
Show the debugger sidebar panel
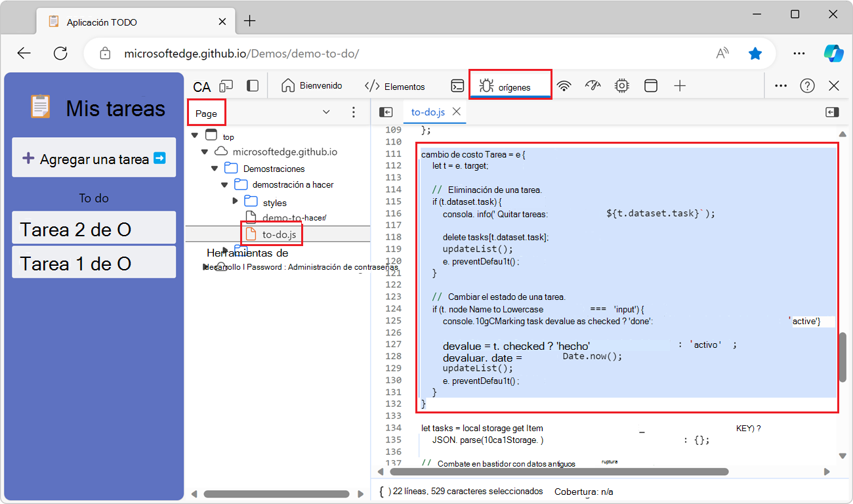tap(831, 112)
